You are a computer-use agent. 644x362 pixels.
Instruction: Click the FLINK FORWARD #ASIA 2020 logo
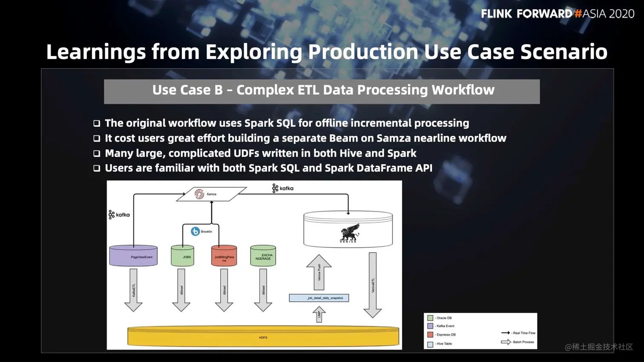point(558,14)
